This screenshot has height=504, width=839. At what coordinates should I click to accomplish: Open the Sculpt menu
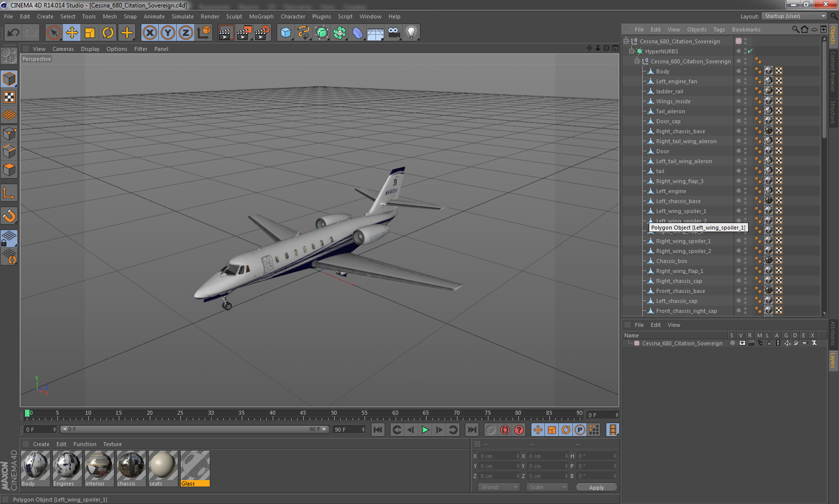[x=234, y=16]
